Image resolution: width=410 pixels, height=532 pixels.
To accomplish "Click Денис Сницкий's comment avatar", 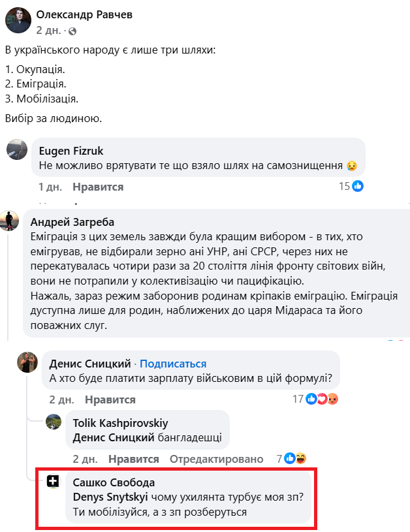I will [28, 363].
